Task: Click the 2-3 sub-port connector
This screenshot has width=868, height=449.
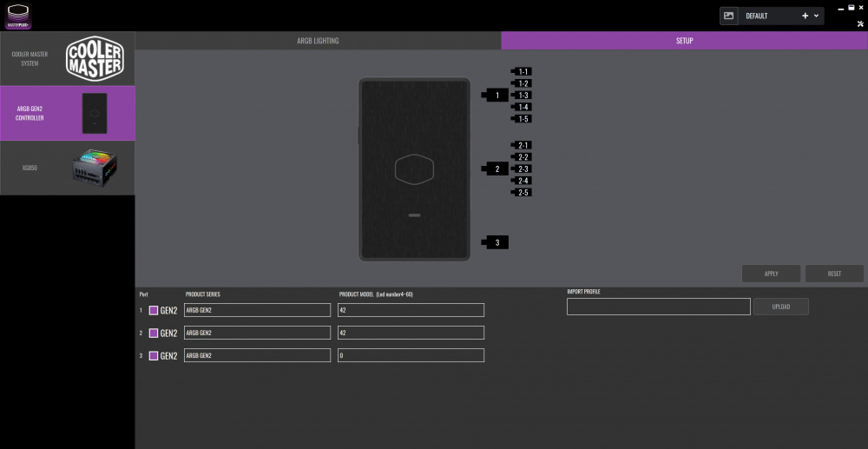Action: (x=522, y=168)
